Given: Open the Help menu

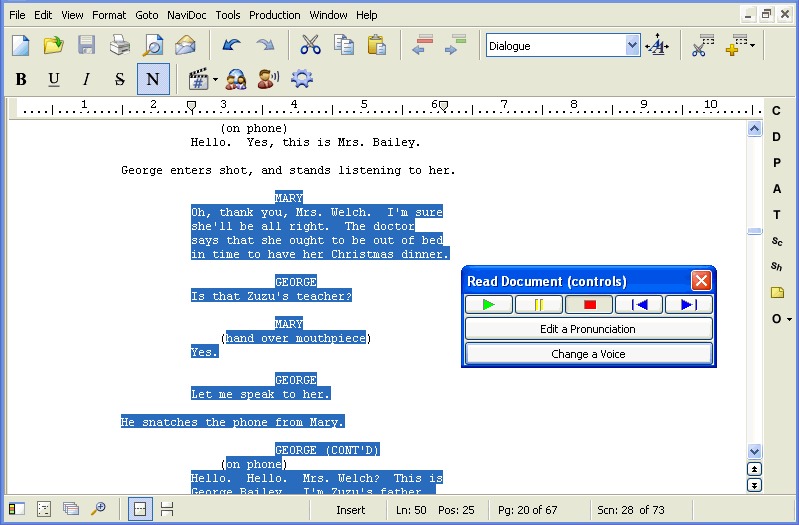Looking at the screenshot, I should (367, 15).
